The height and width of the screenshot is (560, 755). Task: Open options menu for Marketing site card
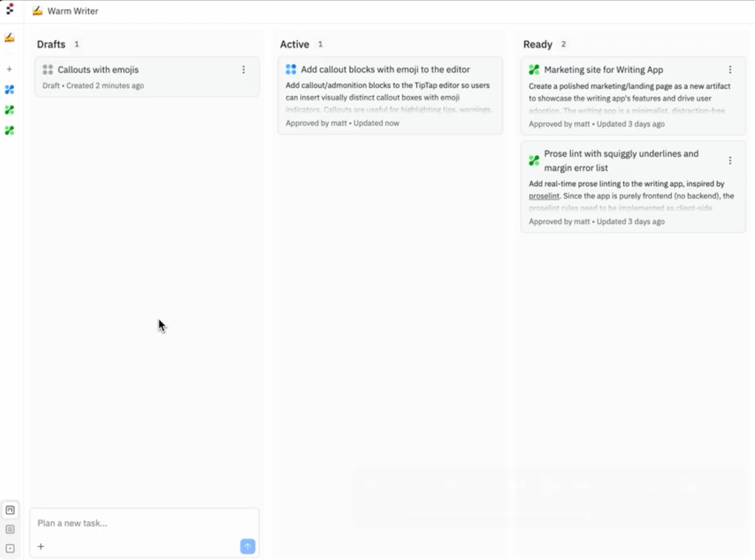(730, 70)
